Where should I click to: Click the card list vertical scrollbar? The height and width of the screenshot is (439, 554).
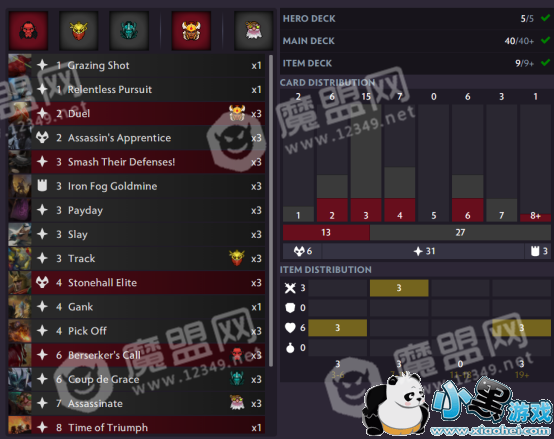pos(271,210)
